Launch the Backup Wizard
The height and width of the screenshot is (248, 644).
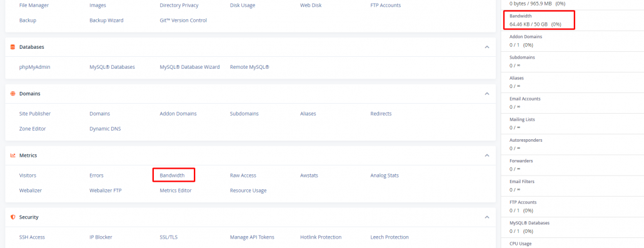[x=106, y=20]
